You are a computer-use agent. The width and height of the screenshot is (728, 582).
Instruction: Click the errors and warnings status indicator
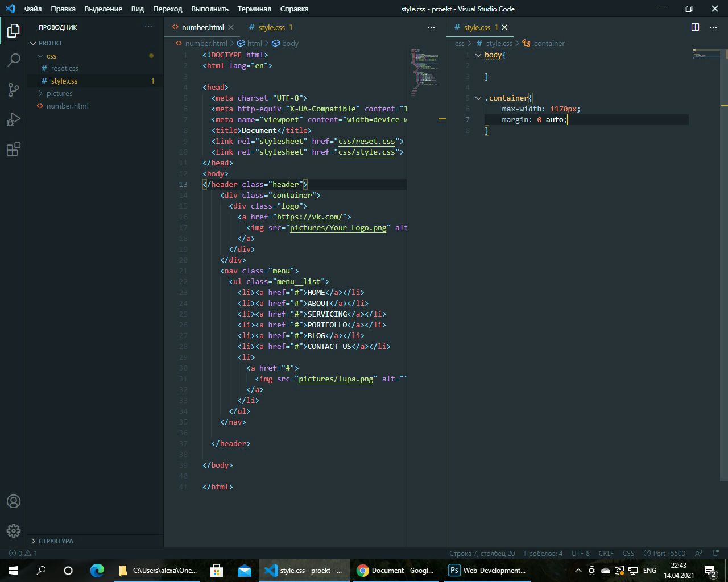pos(23,553)
